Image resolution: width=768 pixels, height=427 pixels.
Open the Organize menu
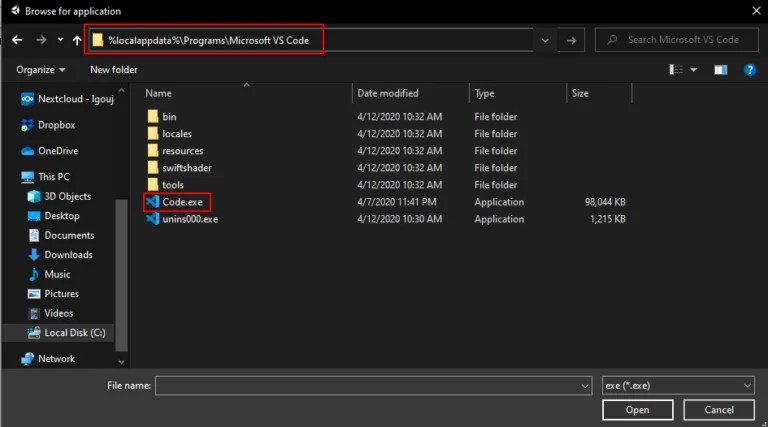[41, 70]
